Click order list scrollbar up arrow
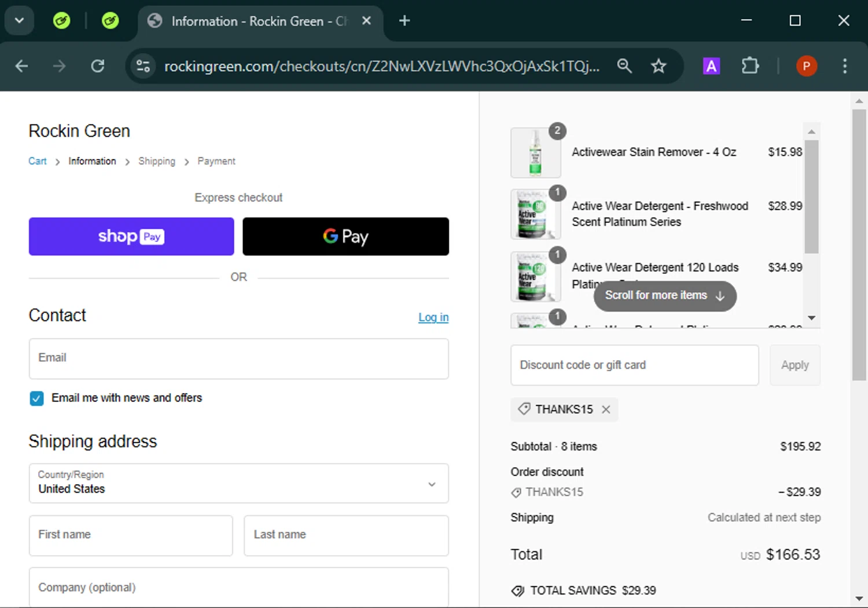The image size is (868, 608). [x=812, y=131]
